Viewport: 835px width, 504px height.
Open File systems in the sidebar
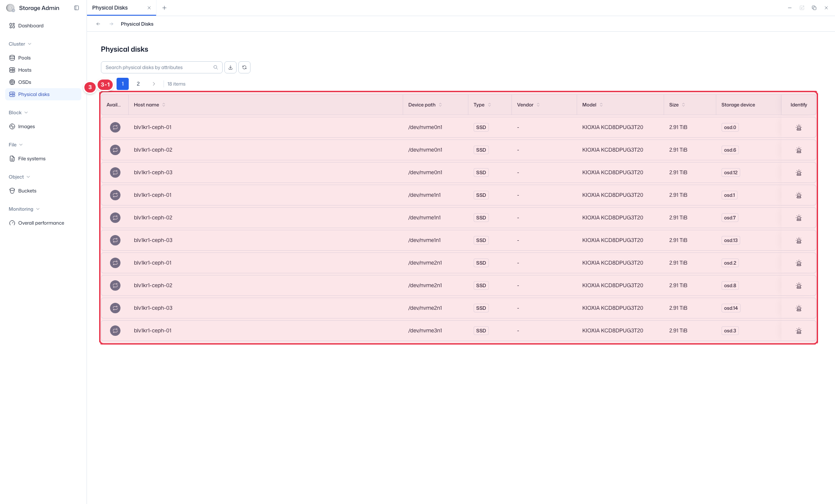click(x=43, y=159)
